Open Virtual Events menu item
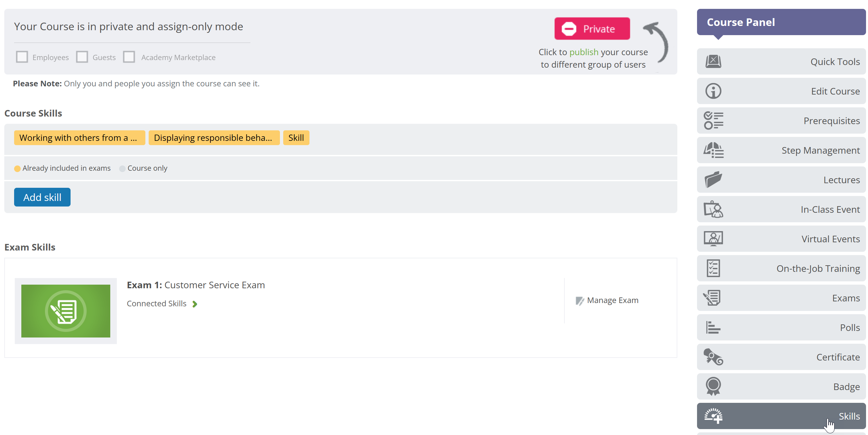 tap(781, 239)
